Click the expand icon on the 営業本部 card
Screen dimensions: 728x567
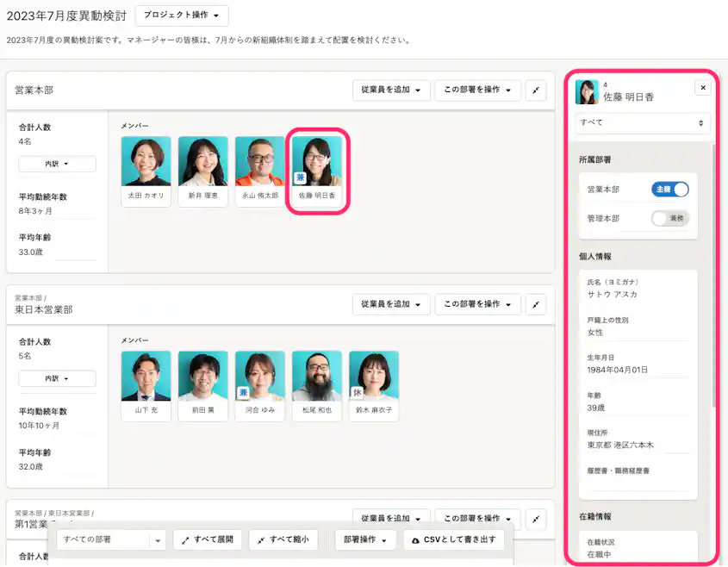pyautogui.click(x=536, y=90)
